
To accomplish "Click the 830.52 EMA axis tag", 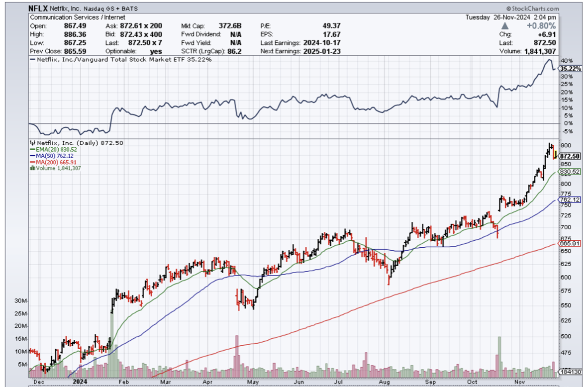I will [570, 172].
